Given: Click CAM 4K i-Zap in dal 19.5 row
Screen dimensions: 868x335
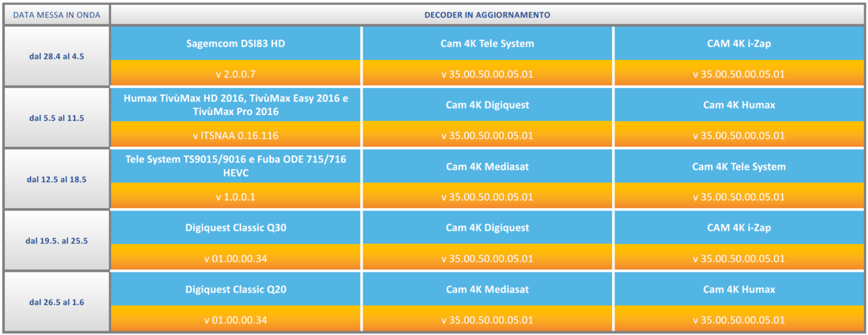Looking at the screenshot, I should click(739, 227).
